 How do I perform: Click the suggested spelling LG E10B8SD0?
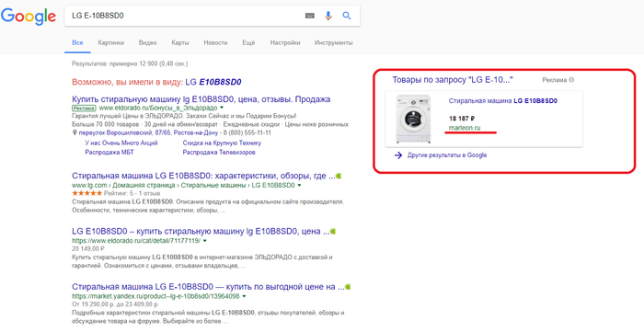click(x=213, y=82)
